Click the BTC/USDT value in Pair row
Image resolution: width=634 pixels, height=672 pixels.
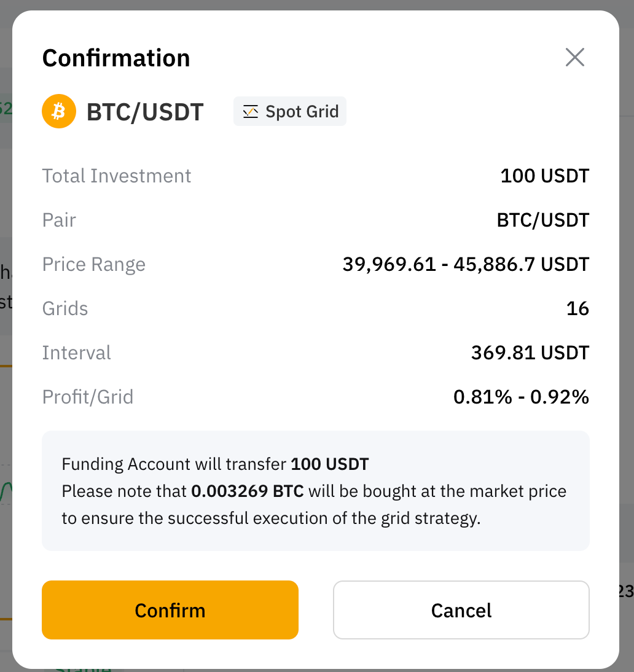point(543,220)
